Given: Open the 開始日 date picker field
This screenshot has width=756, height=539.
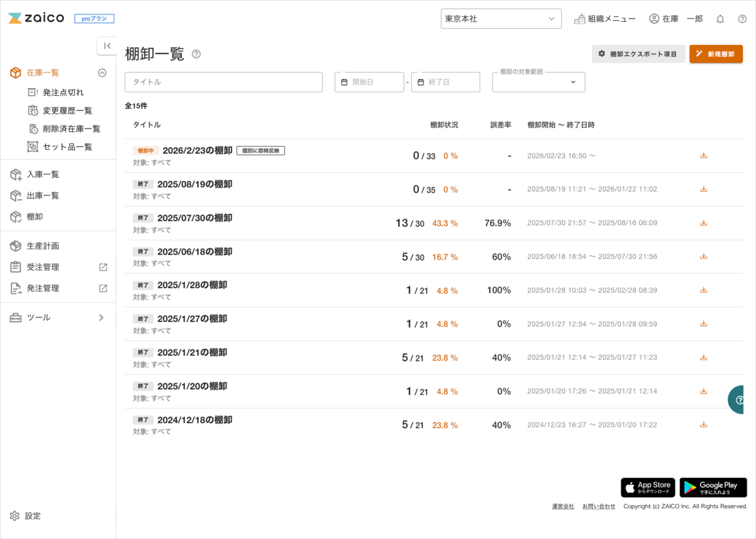Looking at the screenshot, I should (370, 82).
